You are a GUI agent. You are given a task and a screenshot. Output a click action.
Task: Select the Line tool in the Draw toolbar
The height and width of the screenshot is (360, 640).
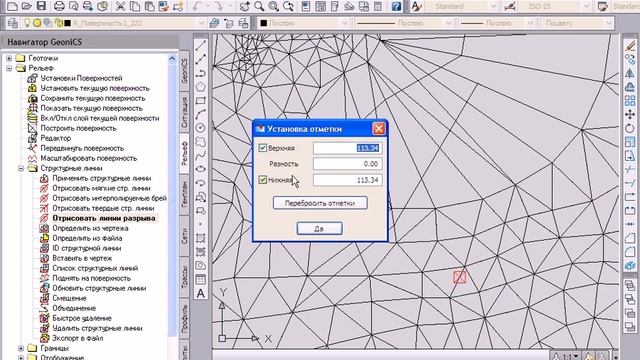(x=200, y=46)
